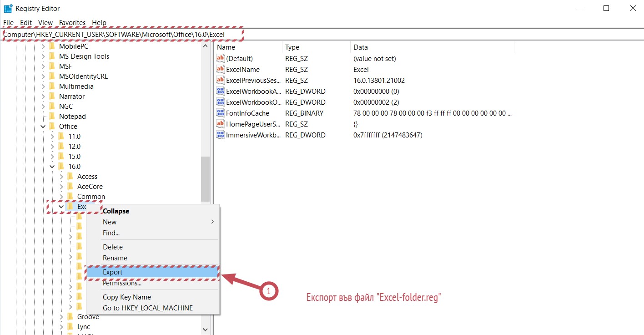Click the ExcelName string value icon
644x335 pixels.
[221, 69]
